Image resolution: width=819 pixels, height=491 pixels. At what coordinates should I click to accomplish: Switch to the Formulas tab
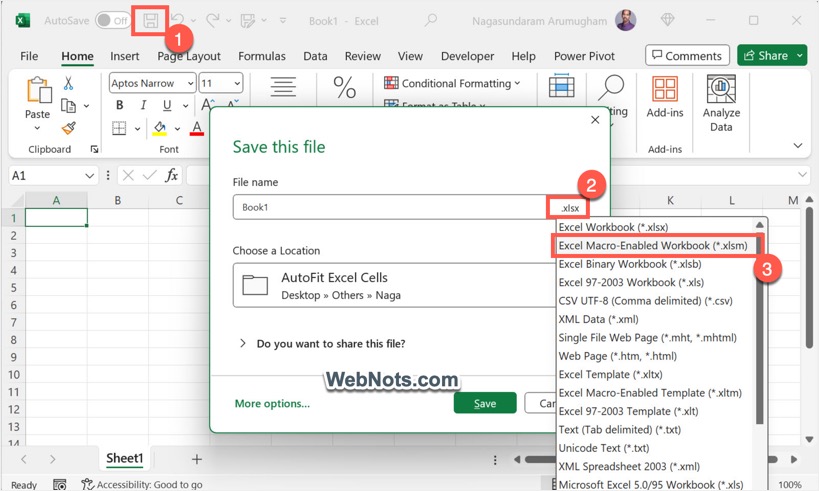(262, 56)
